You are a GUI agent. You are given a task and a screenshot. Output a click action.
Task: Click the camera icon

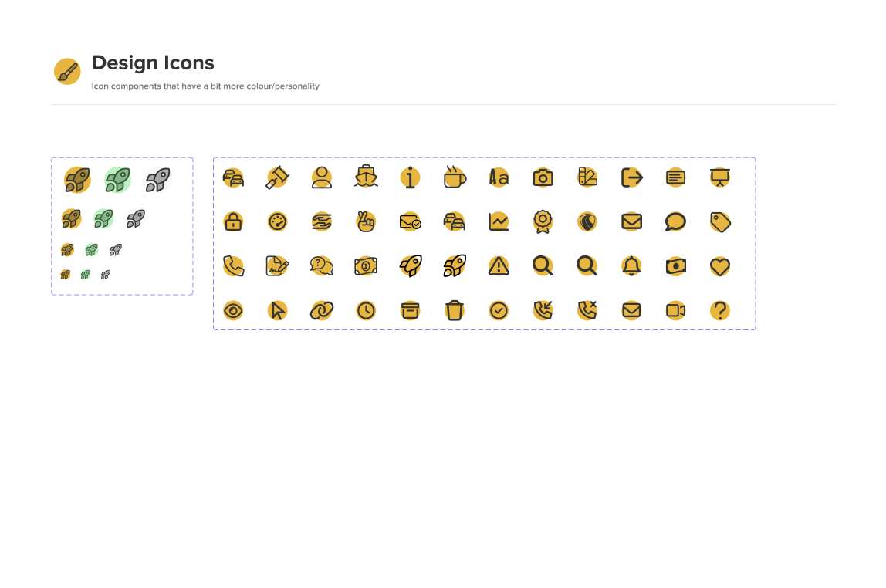click(543, 177)
